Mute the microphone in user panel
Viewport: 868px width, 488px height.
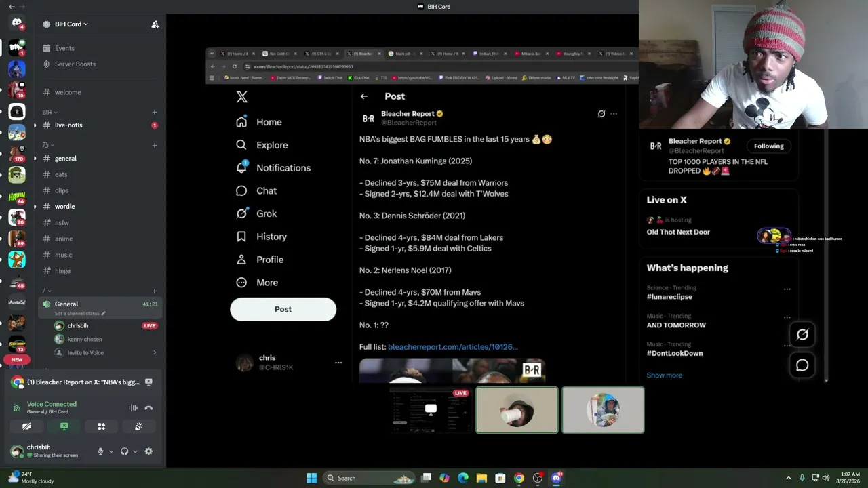coord(100,451)
